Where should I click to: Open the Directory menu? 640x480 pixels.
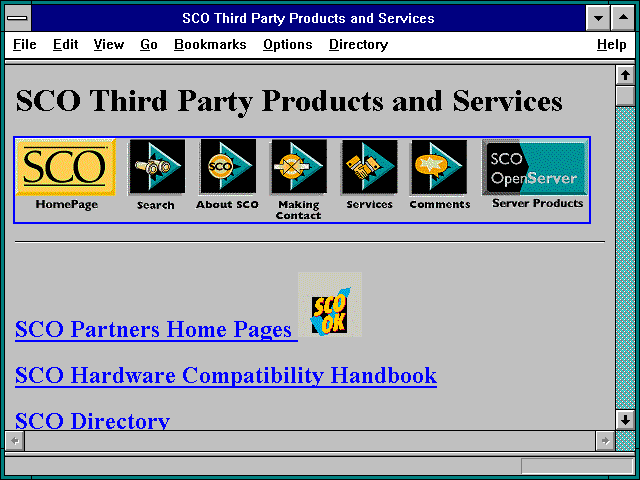tap(358, 44)
